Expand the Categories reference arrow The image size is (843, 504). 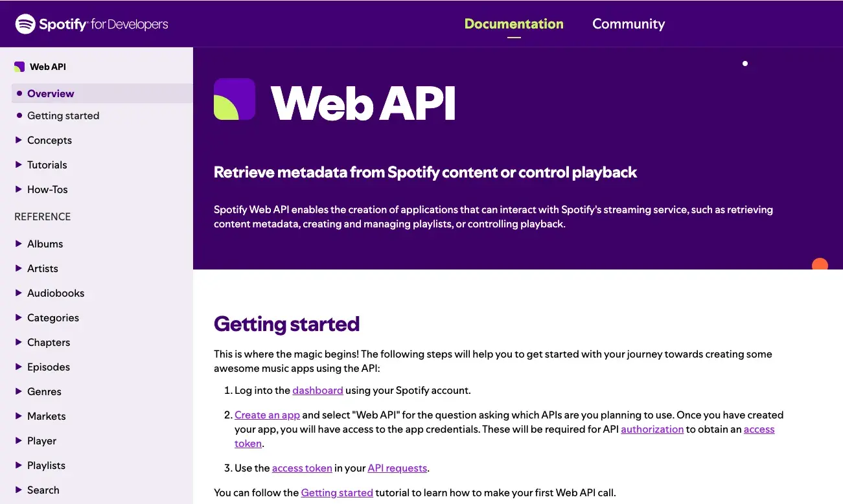point(19,317)
